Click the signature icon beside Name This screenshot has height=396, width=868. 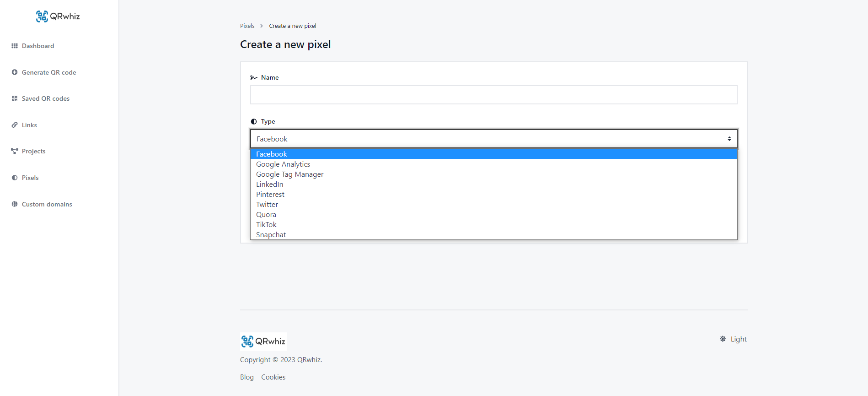(x=254, y=77)
